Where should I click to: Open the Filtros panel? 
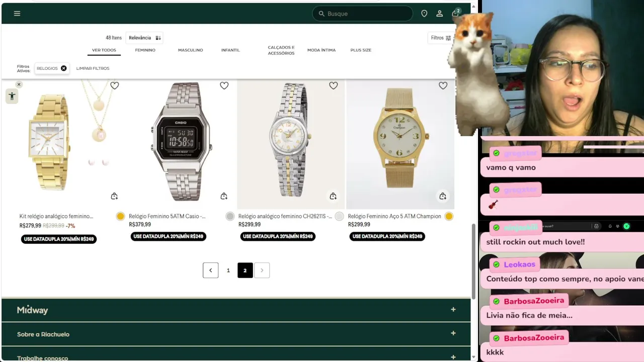441,38
